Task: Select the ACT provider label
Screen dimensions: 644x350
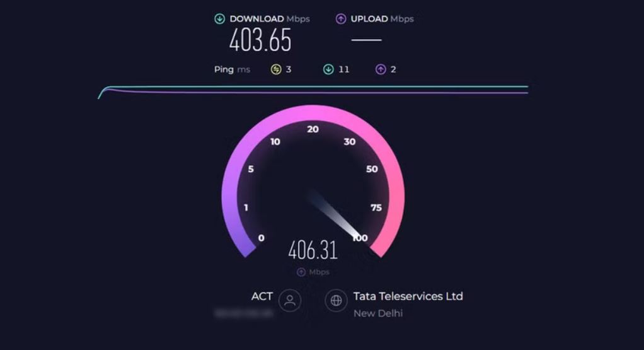Action: (x=262, y=296)
